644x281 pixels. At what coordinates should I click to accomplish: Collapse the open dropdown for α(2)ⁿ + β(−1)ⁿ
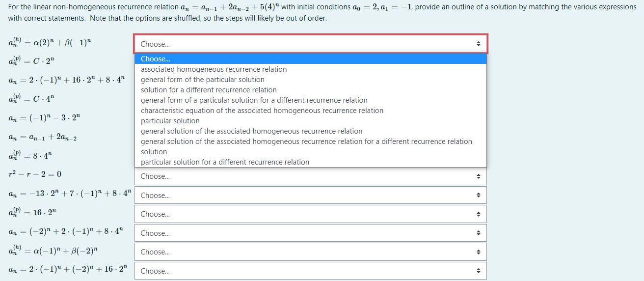[311, 44]
